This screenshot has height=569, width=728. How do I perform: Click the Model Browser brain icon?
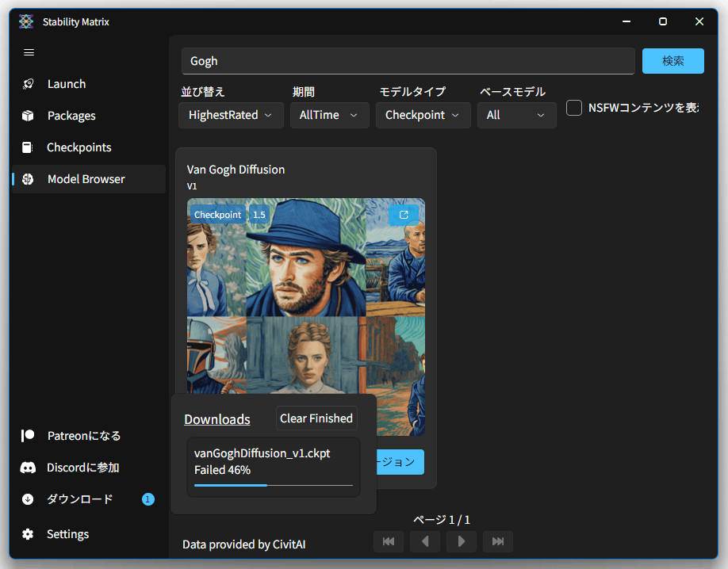click(x=28, y=179)
